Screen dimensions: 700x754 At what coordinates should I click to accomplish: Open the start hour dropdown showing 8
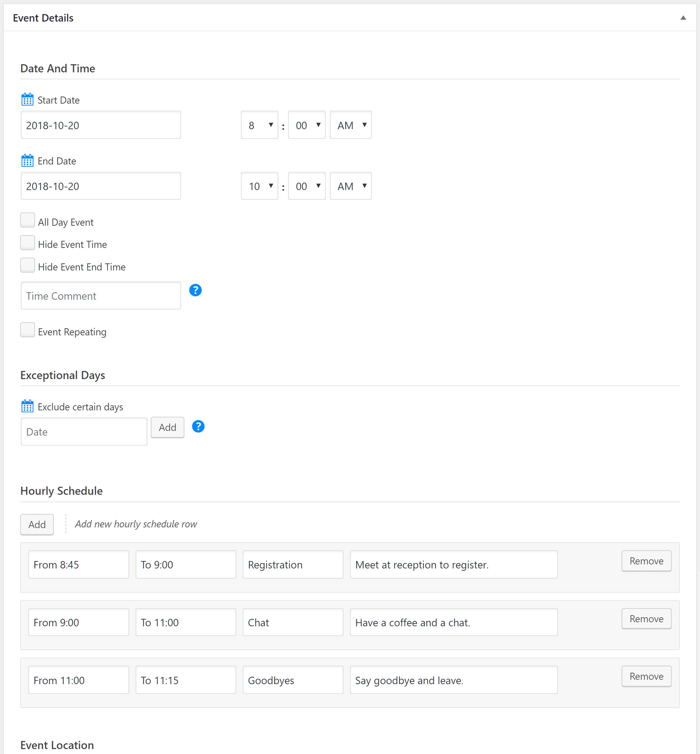pyautogui.click(x=259, y=125)
